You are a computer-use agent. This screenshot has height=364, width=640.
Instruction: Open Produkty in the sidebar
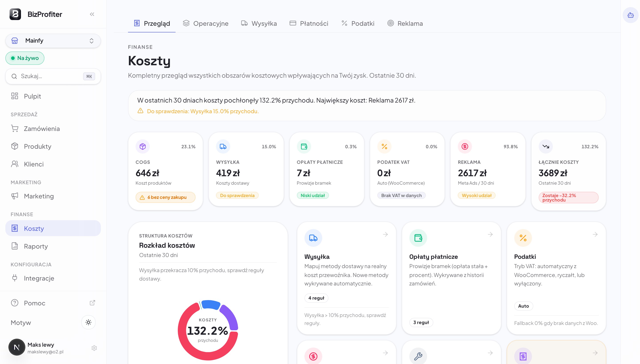pyautogui.click(x=53, y=146)
